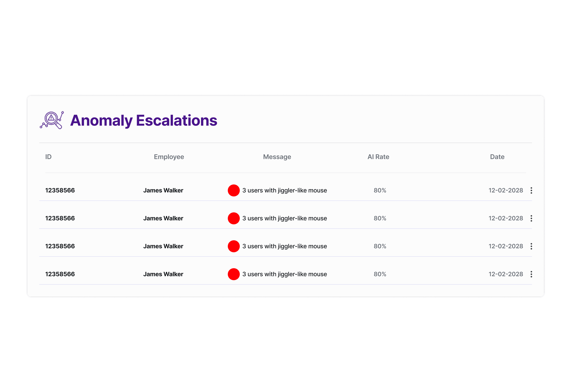Click the red severity dot in the first row
The height and width of the screenshot is (392, 571).
[234, 190]
